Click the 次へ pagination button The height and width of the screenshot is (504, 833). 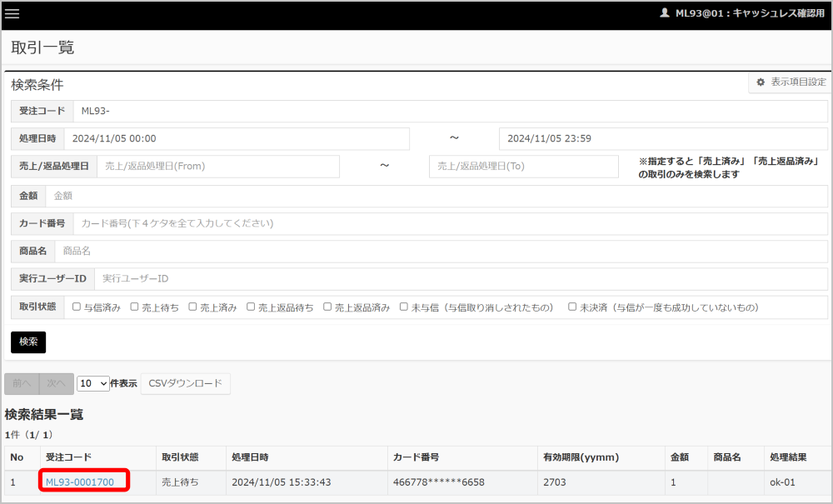click(x=56, y=383)
